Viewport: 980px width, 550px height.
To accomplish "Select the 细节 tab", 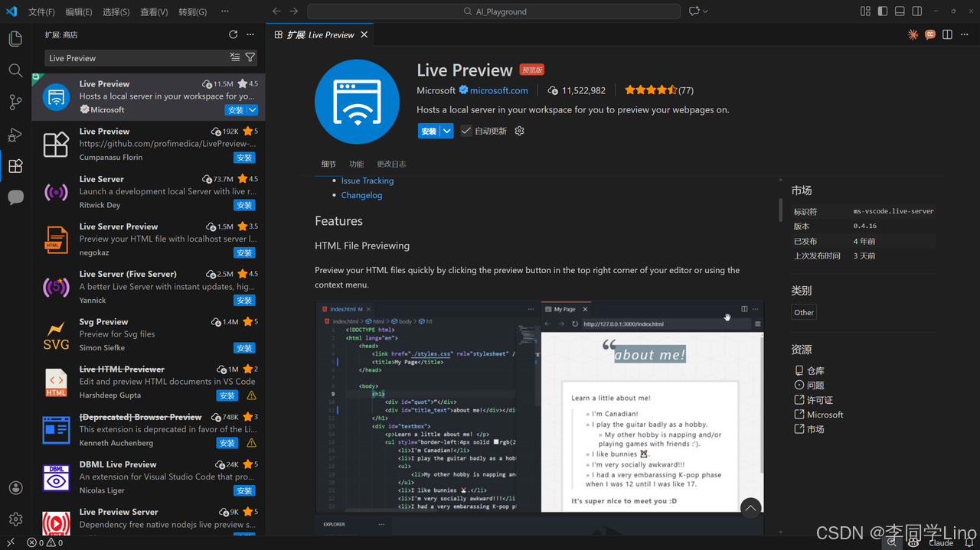I will [328, 164].
